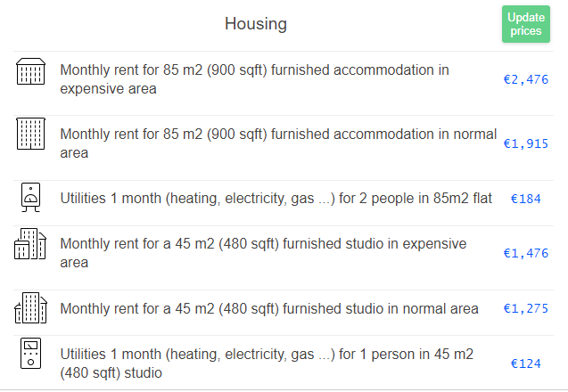Open the €2,476 price link

pos(525,79)
